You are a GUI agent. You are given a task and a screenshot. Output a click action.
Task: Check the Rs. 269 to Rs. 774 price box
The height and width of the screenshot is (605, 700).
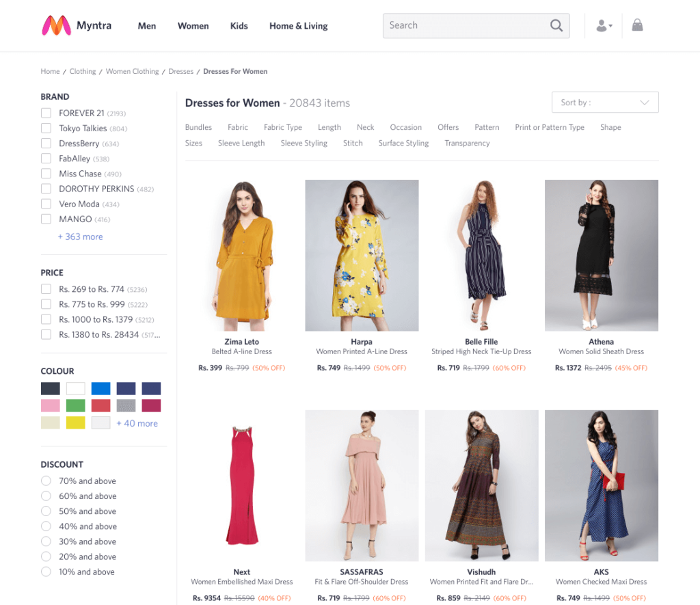pos(46,289)
